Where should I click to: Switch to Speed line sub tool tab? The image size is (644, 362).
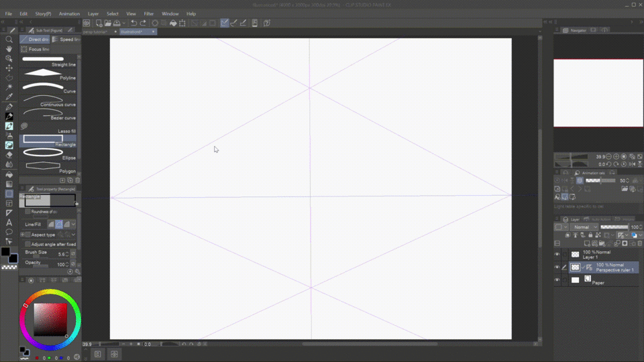[66, 40]
